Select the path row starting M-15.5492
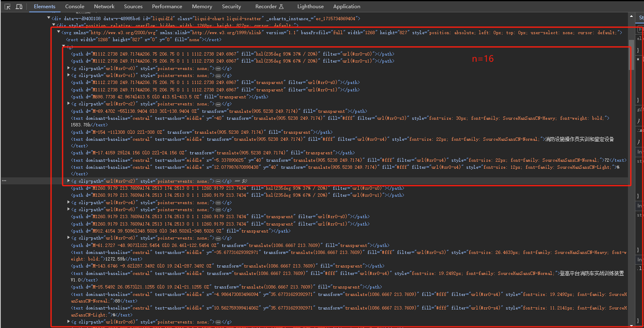This screenshot has width=644, height=328. pos(226,287)
